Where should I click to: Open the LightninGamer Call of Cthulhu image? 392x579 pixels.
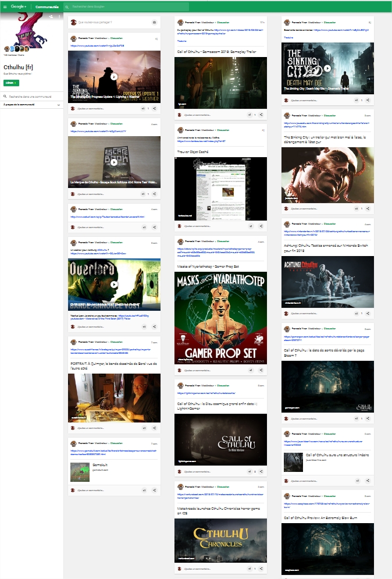click(220, 439)
